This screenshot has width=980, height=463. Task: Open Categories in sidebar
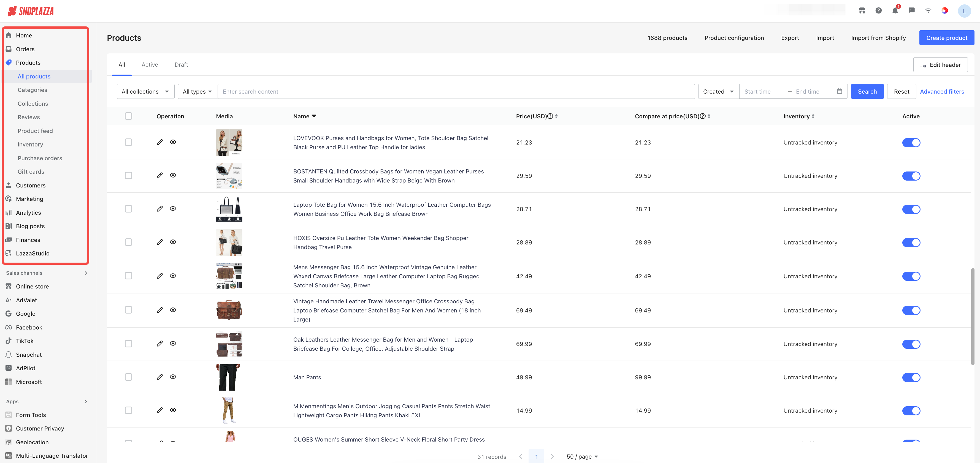[x=32, y=90]
